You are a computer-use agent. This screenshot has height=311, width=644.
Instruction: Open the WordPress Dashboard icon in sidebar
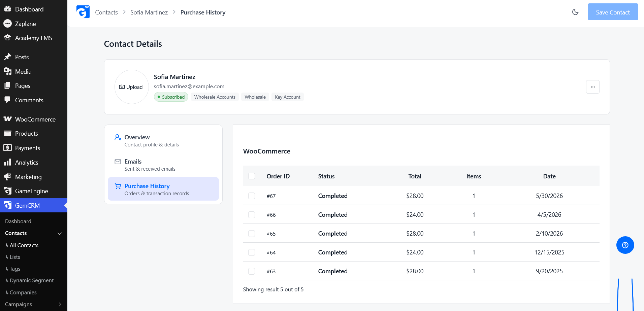click(x=7, y=9)
